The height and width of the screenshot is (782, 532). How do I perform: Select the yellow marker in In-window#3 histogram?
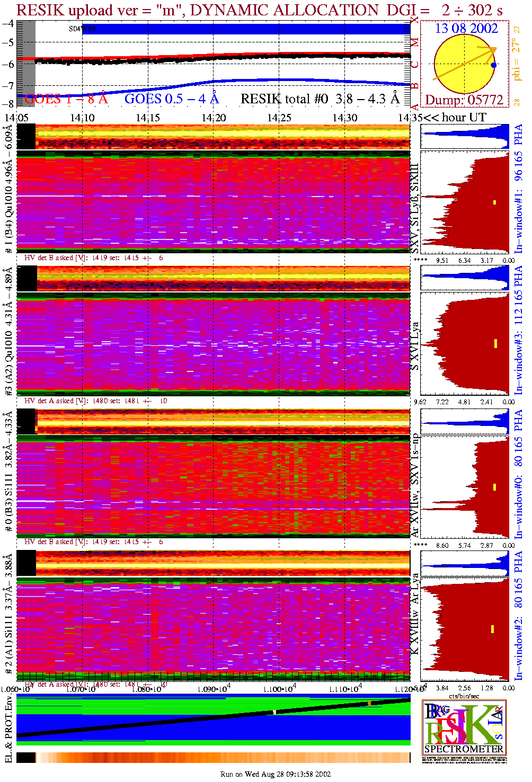click(x=495, y=343)
